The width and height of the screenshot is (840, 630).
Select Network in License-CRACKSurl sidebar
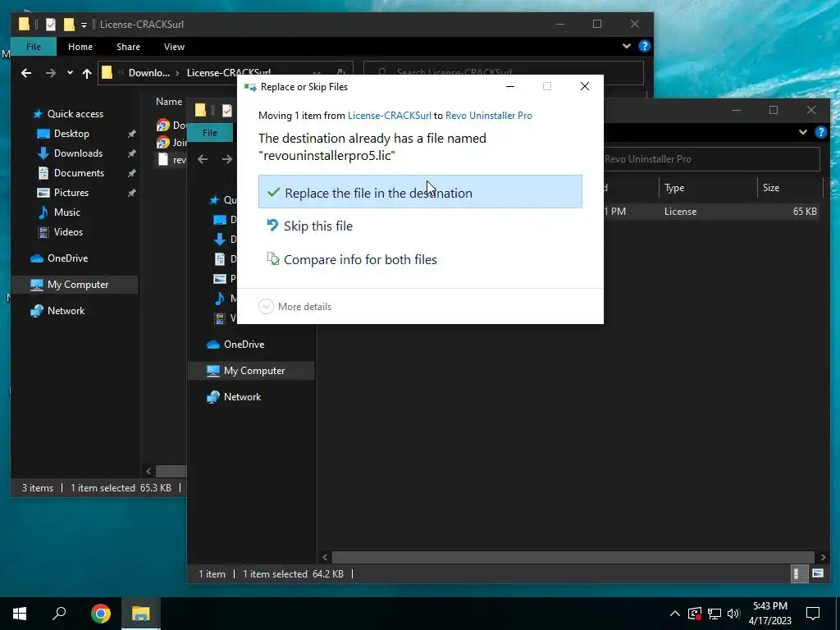(66, 311)
